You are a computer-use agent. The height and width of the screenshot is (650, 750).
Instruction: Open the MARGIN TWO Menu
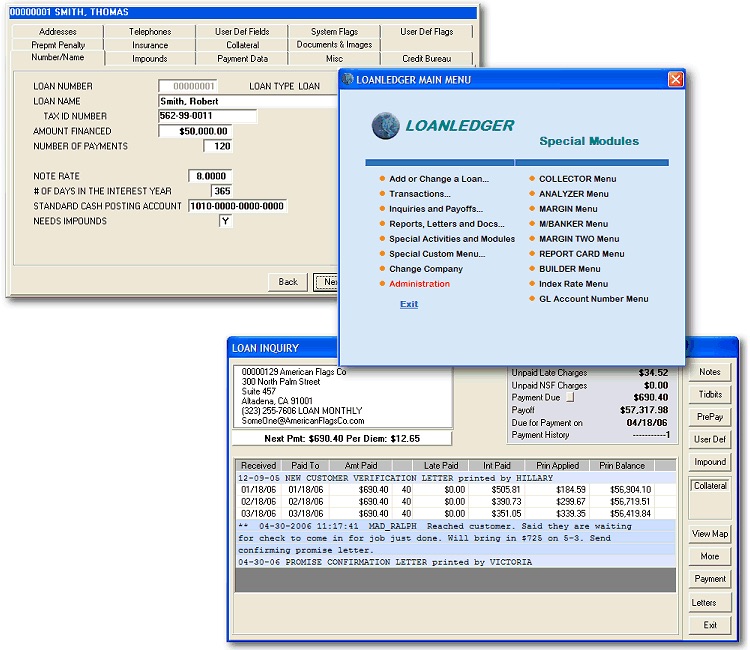[x=579, y=239]
